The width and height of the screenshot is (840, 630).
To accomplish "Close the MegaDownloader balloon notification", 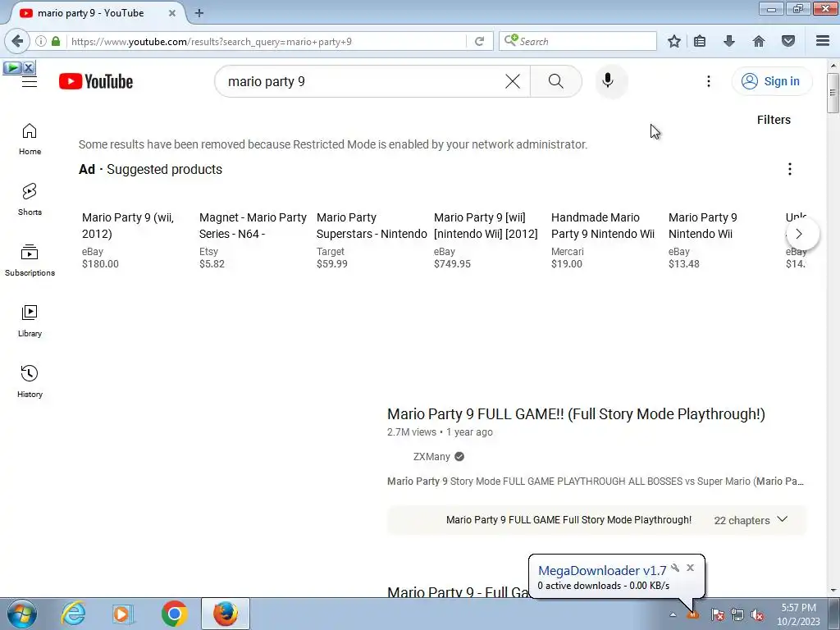I will 690,568.
